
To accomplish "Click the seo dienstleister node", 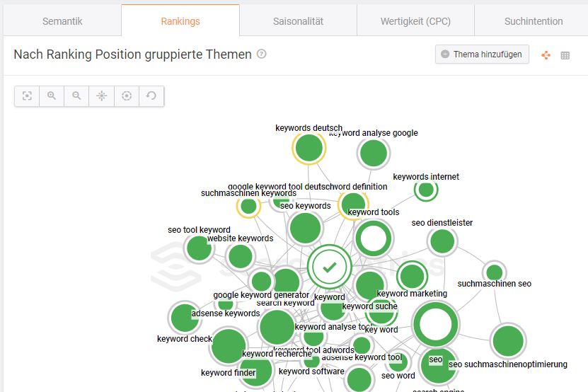I will pos(442,241).
